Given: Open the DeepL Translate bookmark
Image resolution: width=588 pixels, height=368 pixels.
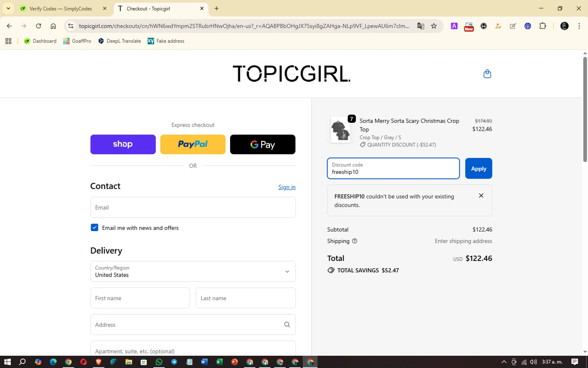Looking at the screenshot, I should [x=120, y=41].
